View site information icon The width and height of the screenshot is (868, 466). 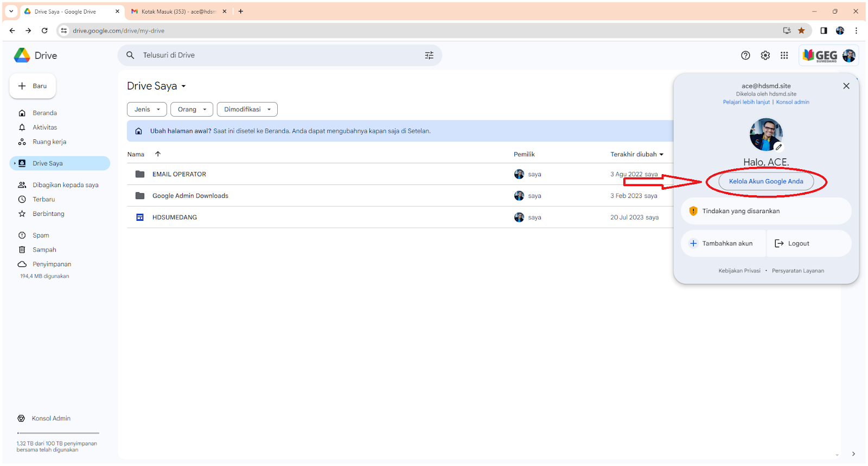tap(64, 30)
